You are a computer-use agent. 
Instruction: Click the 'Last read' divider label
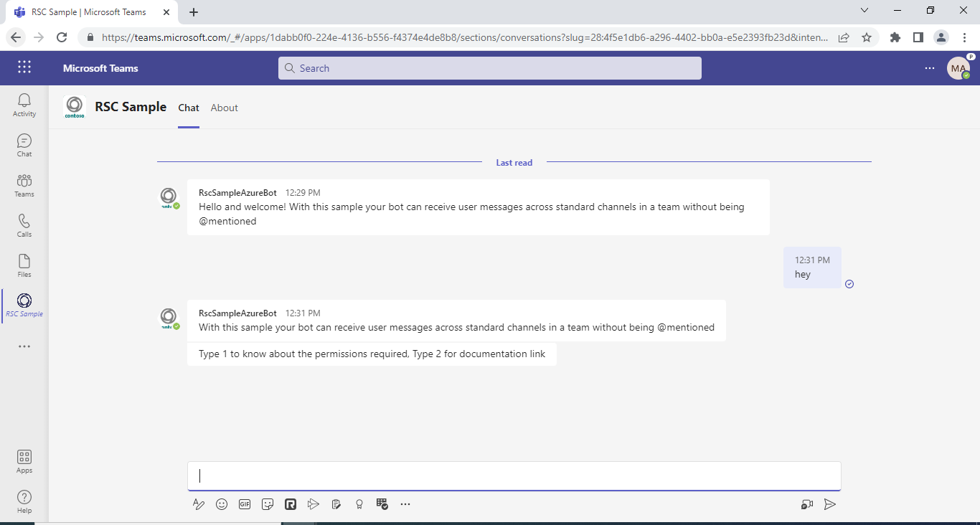pyautogui.click(x=514, y=163)
